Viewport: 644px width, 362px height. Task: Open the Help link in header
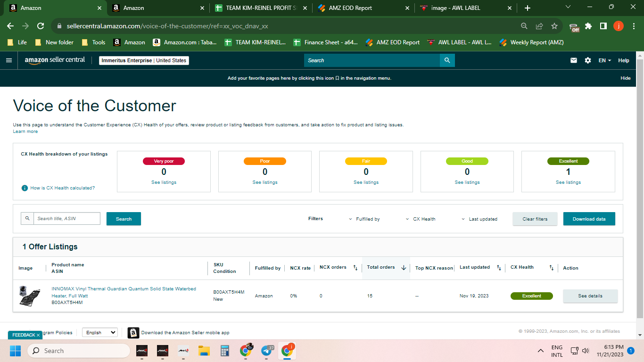624,60
